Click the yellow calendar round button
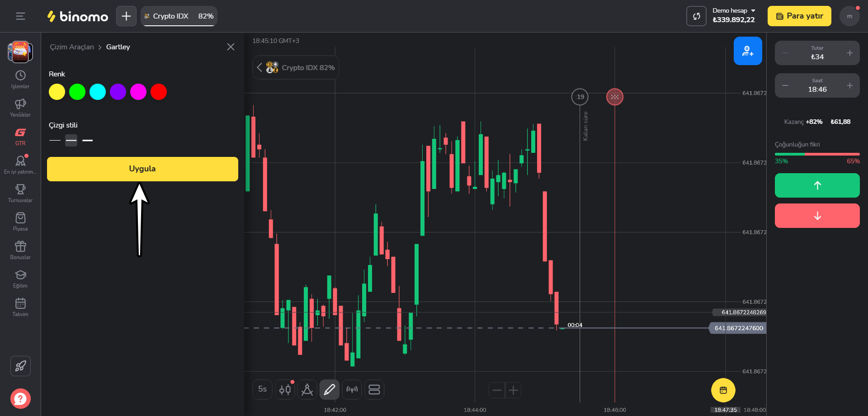Viewport: 868px width, 416px height. pyautogui.click(x=723, y=390)
